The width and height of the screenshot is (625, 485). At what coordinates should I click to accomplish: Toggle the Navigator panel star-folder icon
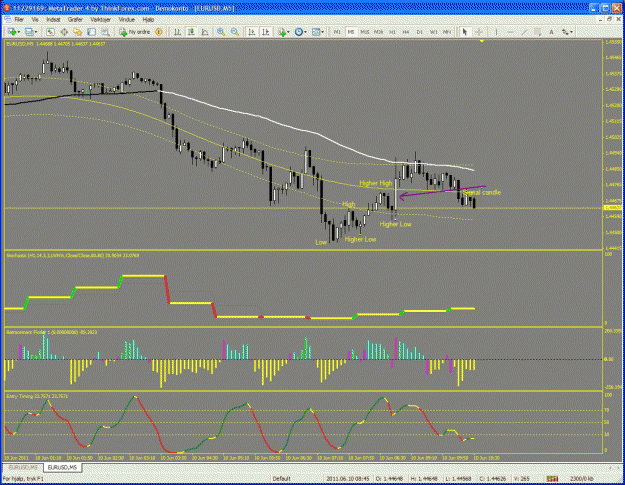click(78, 32)
